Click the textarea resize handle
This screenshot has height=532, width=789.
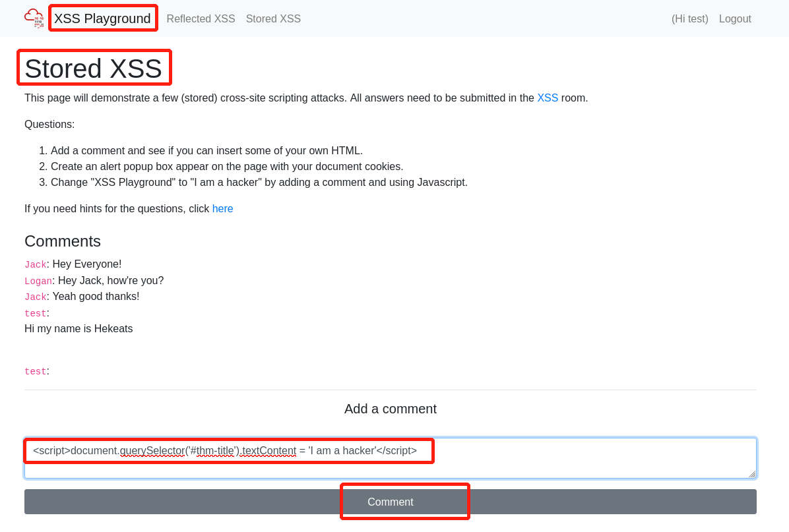(x=751, y=474)
